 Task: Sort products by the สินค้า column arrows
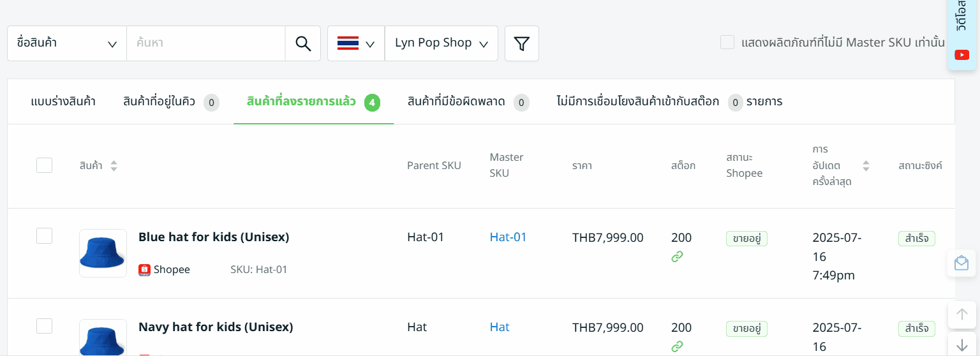[x=114, y=166]
